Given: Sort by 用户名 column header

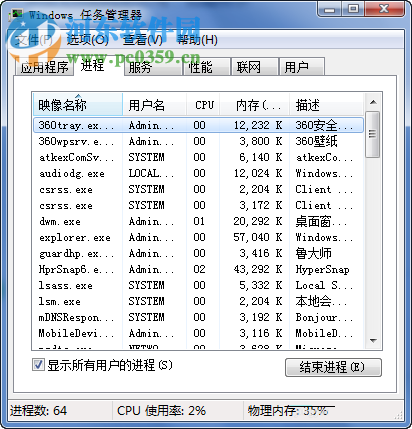Looking at the screenshot, I should pos(154,105).
